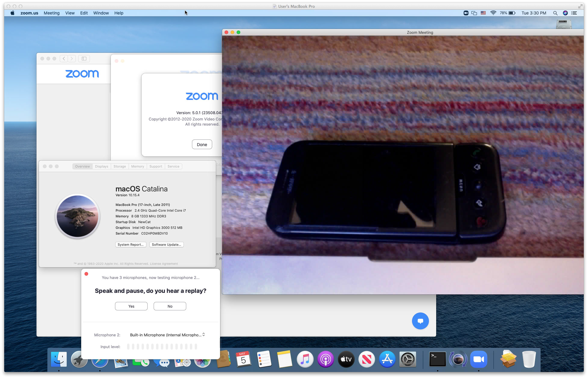588x378 pixels.
Task: Click Yes to confirm hearing replay
Action: (131, 306)
